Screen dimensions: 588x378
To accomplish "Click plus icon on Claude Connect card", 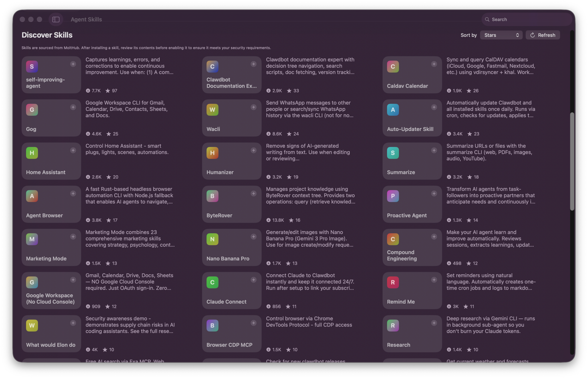I will [x=253, y=280].
